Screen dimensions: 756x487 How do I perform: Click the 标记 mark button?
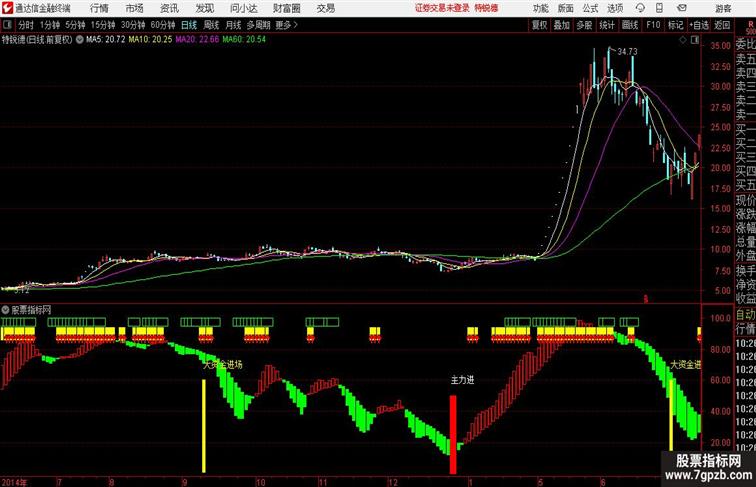pos(675,25)
